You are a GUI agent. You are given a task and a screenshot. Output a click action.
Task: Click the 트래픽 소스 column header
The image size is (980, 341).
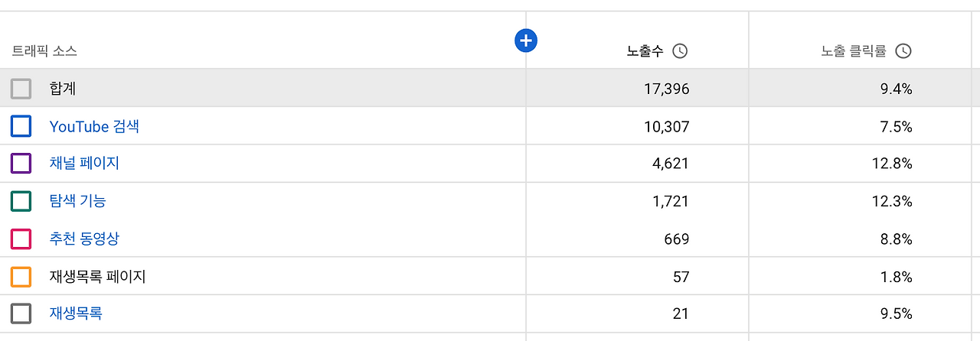coord(44,51)
